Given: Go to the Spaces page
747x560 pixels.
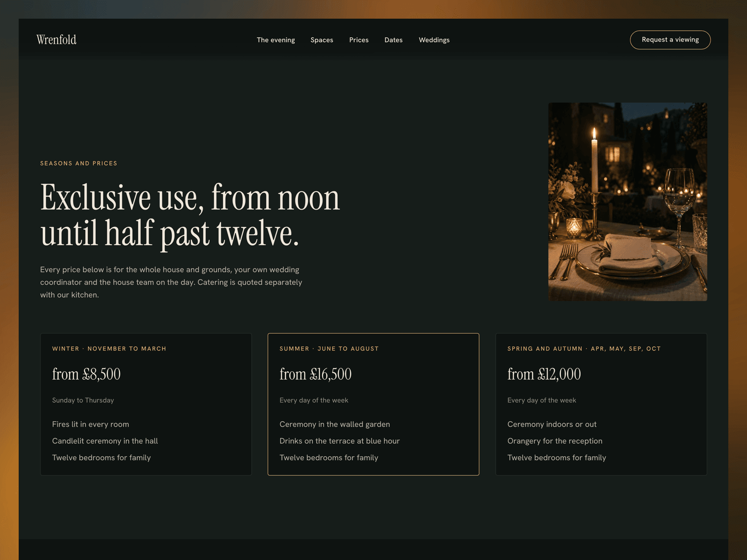Looking at the screenshot, I should coord(322,40).
